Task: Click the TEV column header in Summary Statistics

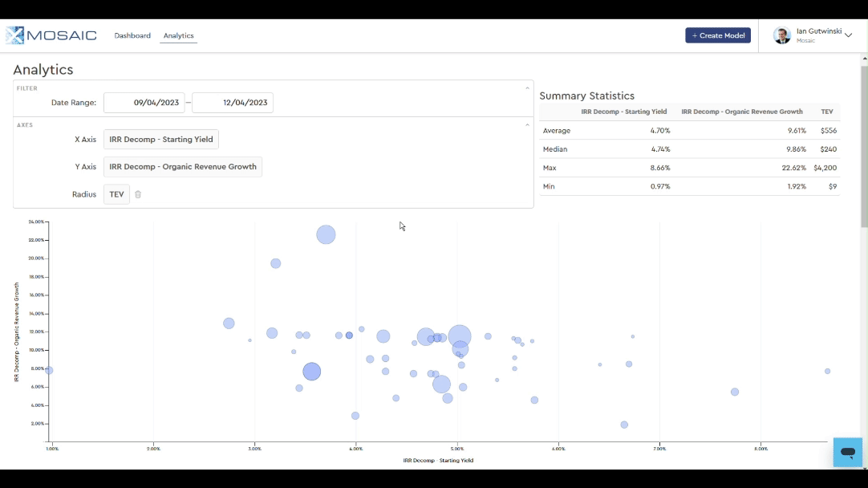Action: pos(826,112)
